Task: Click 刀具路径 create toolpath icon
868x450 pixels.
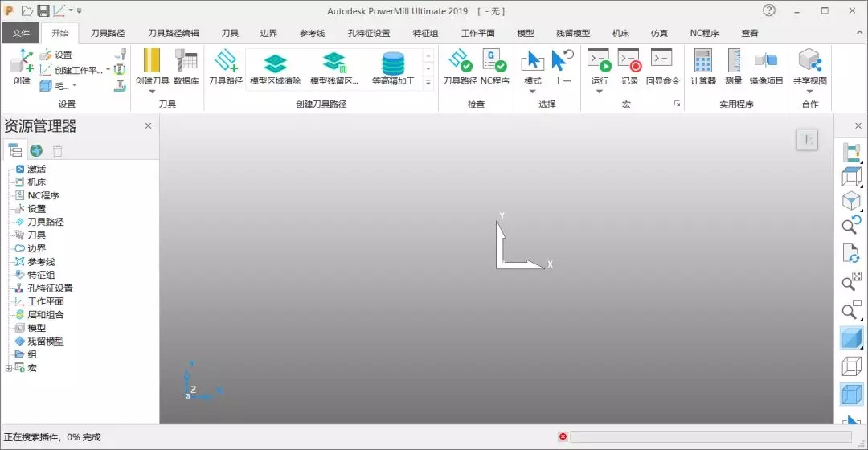Action: tap(226, 60)
